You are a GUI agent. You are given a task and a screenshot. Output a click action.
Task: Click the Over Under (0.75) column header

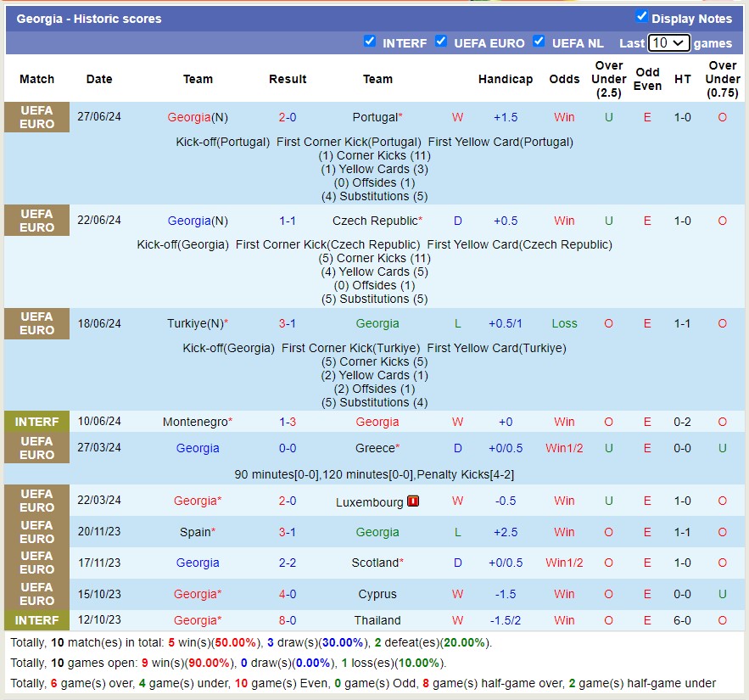[x=722, y=79]
